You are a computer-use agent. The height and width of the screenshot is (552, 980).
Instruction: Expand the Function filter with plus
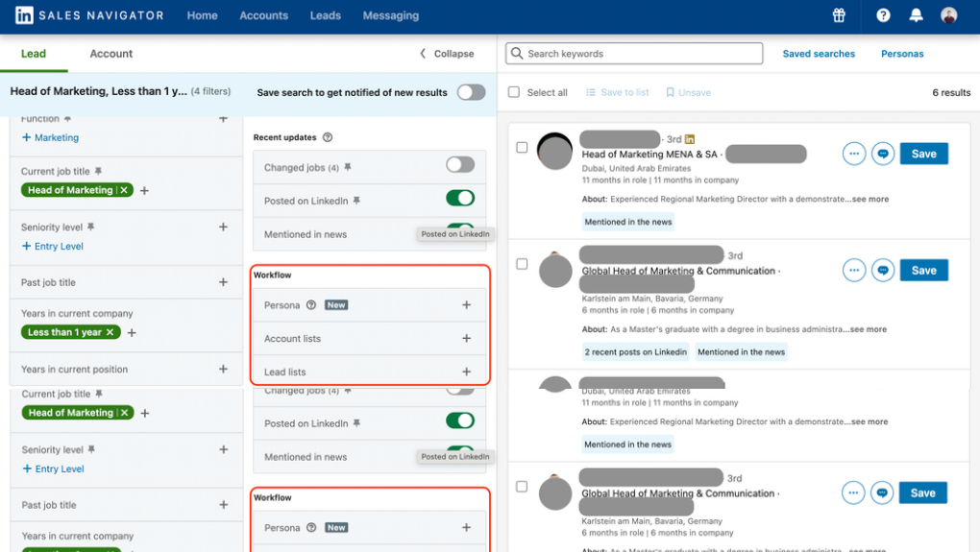click(x=223, y=119)
